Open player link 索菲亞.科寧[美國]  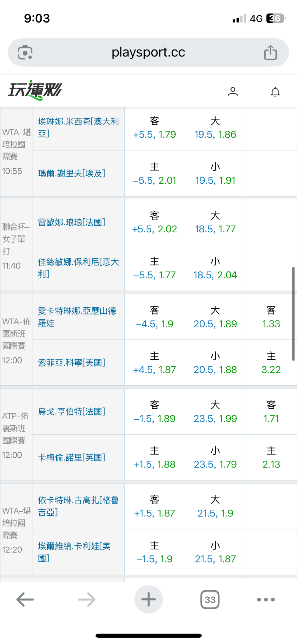[71, 363]
